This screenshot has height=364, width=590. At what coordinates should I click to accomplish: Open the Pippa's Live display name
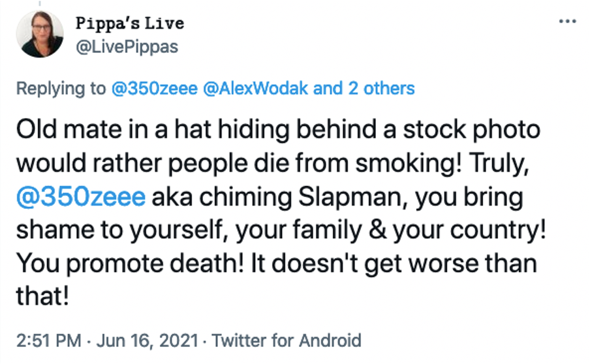[130, 23]
